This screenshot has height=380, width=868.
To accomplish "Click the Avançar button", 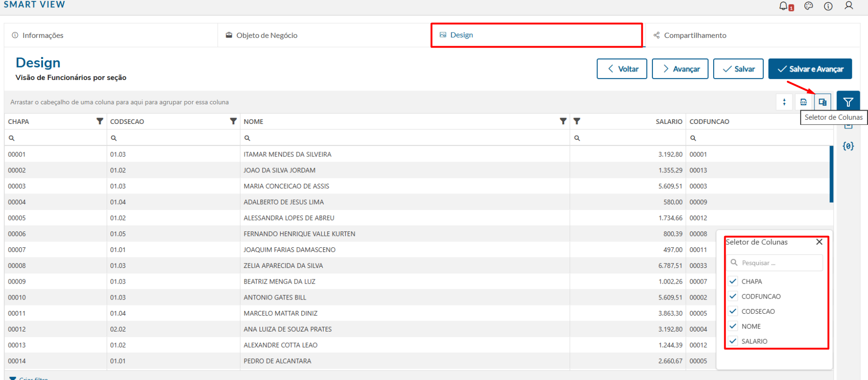I will coord(680,69).
